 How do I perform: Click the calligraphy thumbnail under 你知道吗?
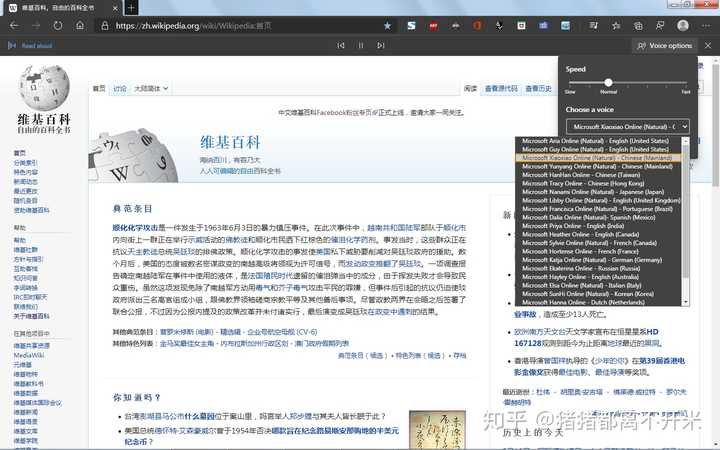click(x=437, y=429)
